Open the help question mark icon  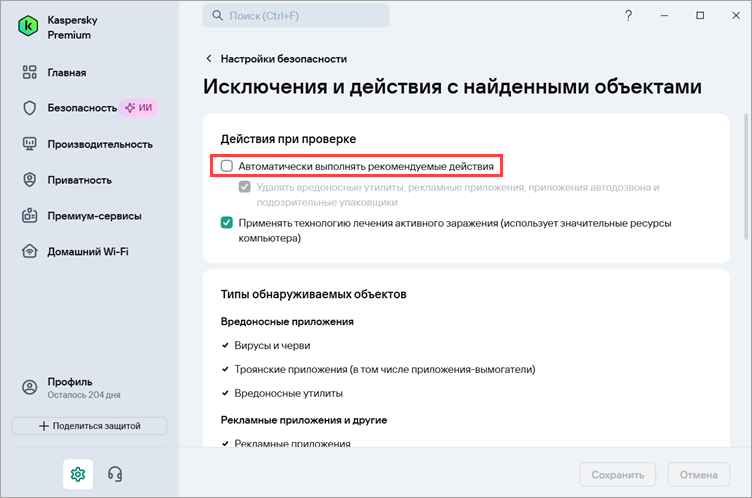[628, 16]
